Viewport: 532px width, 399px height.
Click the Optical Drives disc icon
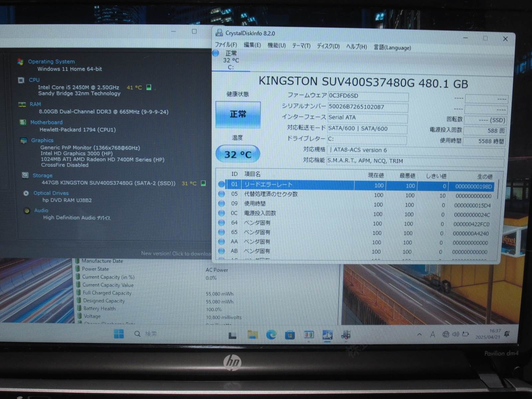coord(26,193)
